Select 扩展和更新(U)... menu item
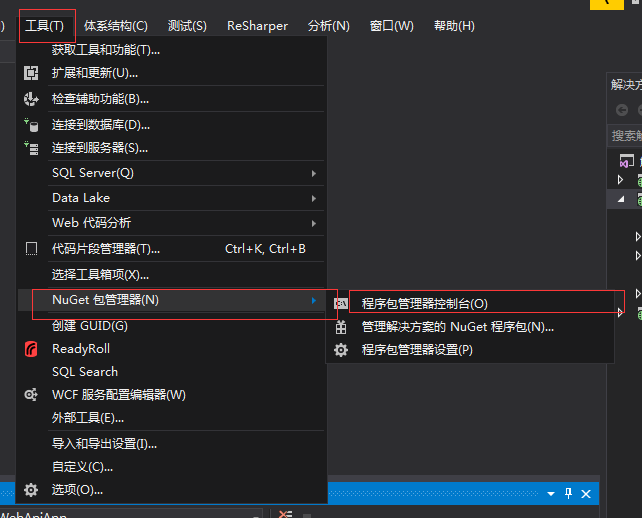This screenshot has width=642, height=518. [x=95, y=73]
